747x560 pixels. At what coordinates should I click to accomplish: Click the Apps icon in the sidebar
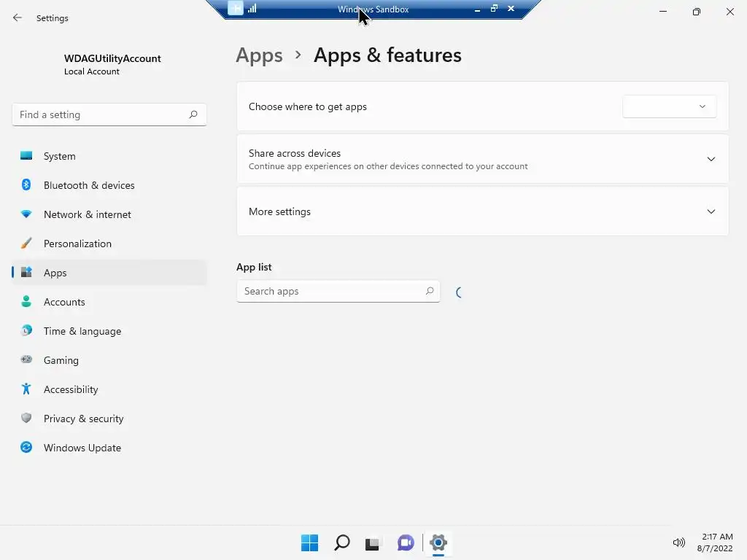coord(26,273)
